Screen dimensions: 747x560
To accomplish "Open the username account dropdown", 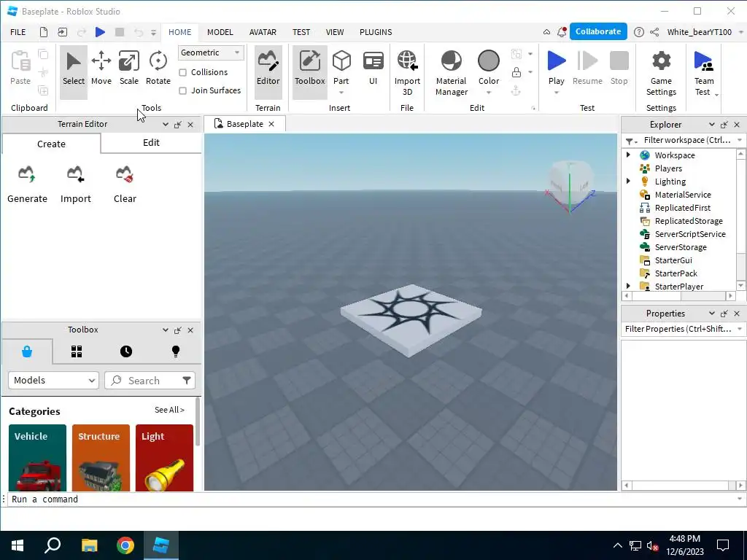I will click(740, 32).
